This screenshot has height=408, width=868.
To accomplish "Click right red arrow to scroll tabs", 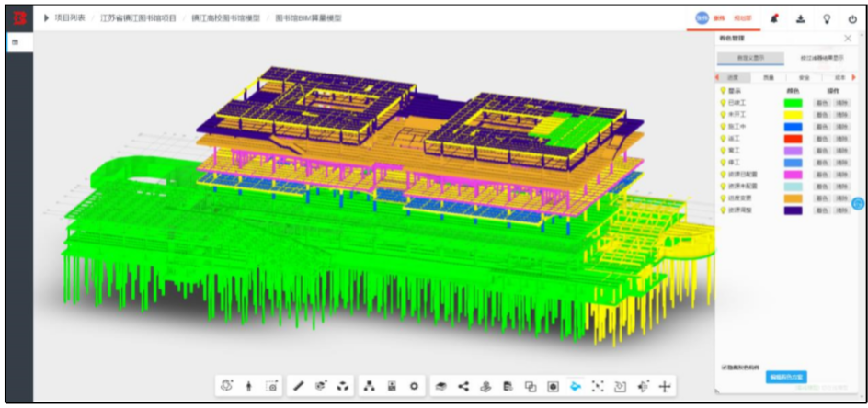I will [853, 78].
